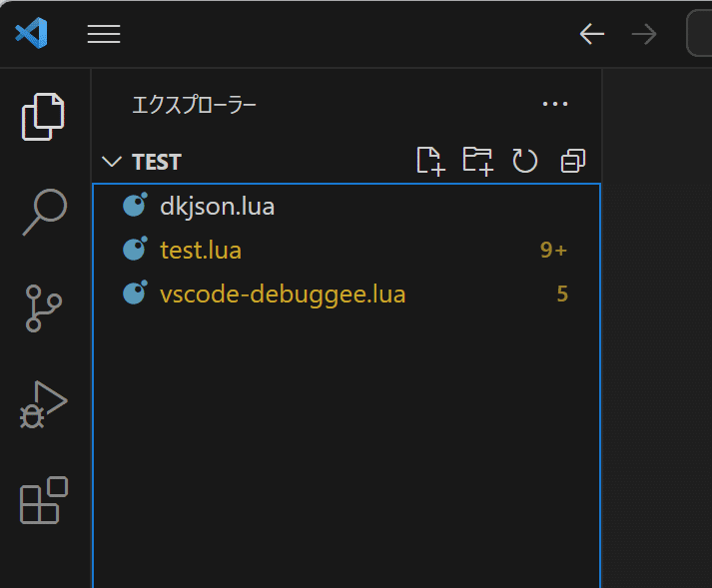Screen dimensions: 712x588
Task: Create a new folder in TEST
Action: pyautogui.click(x=478, y=161)
